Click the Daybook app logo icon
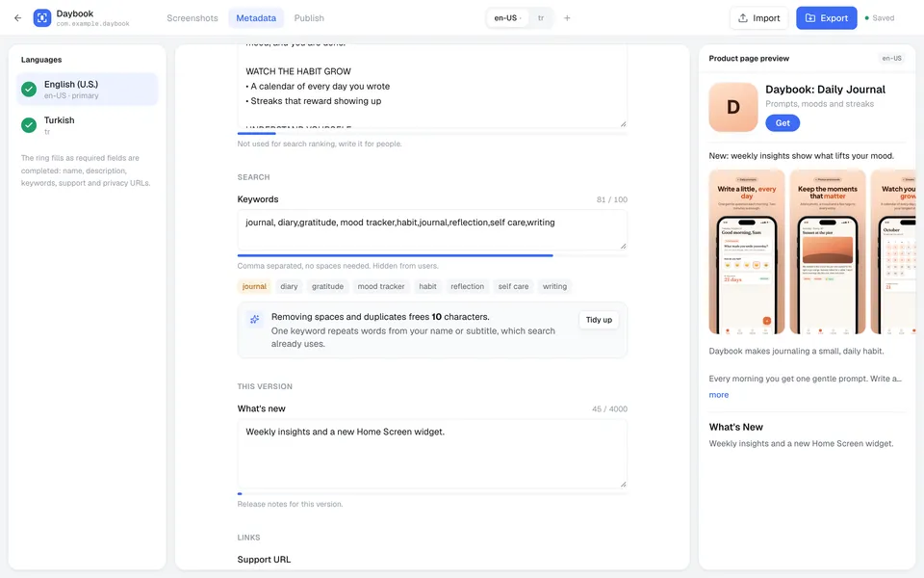The image size is (924, 578). pos(41,17)
